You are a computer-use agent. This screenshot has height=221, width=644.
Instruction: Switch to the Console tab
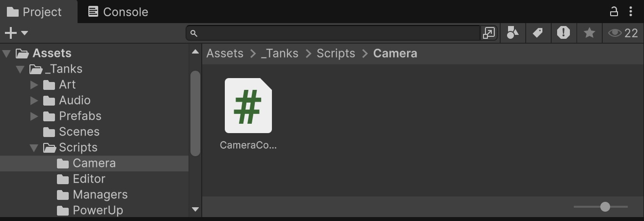click(x=118, y=12)
